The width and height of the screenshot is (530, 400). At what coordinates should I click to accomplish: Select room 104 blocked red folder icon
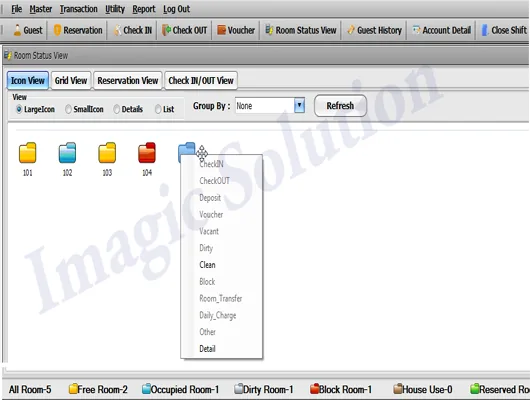pyautogui.click(x=147, y=153)
